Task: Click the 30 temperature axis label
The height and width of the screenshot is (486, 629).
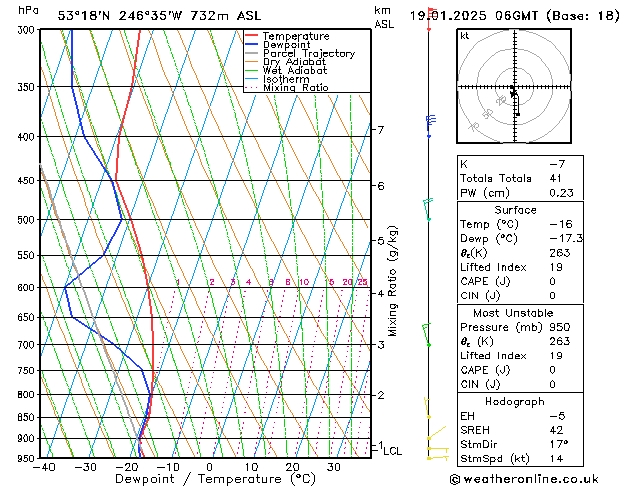Action: pyautogui.click(x=334, y=467)
